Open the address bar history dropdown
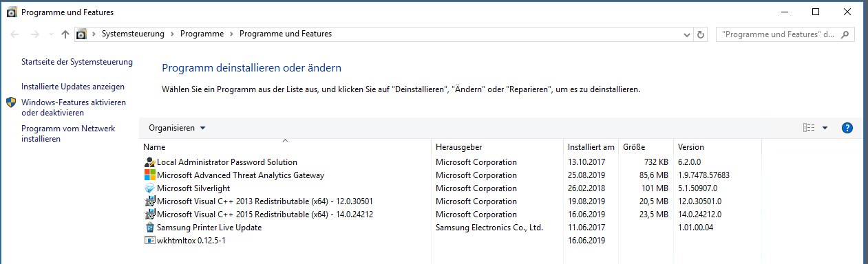 (687, 34)
